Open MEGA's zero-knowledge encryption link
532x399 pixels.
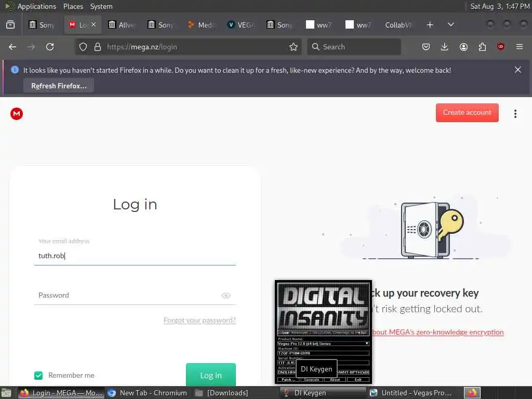pyautogui.click(x=437, y=332)
